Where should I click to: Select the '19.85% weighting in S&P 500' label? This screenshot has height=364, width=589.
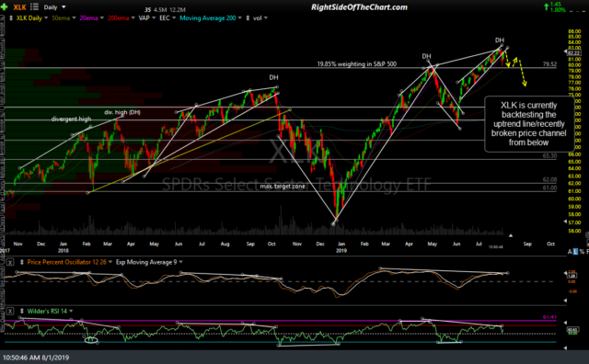pos(356,64)
